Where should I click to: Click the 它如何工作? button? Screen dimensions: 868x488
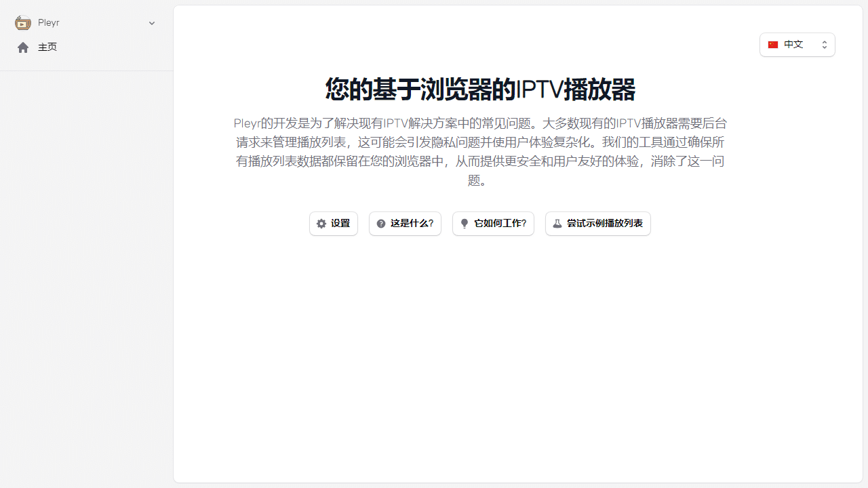click(x=493, y=224)
